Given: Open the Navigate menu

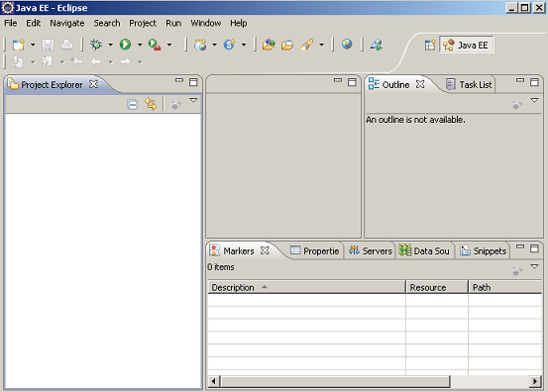Looking at the screenshot, I should [67, 23].
